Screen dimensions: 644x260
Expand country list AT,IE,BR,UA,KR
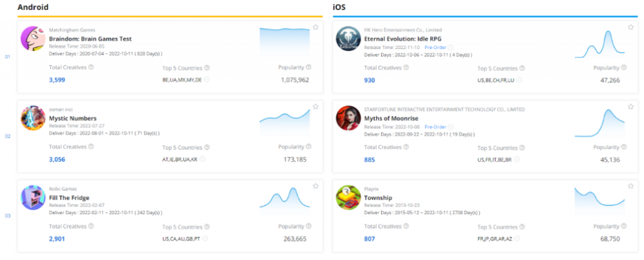(x=203, y=159)
